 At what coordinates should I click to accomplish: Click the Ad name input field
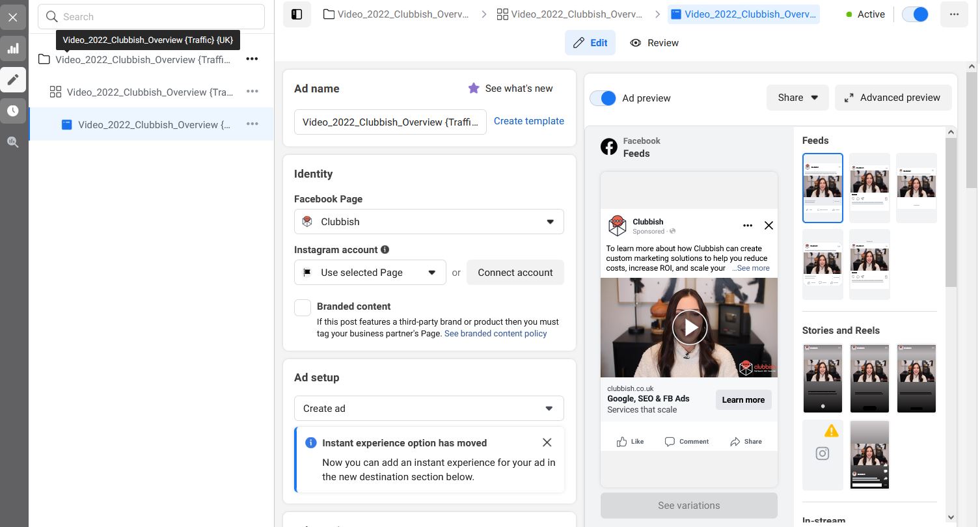pos(390,122)
